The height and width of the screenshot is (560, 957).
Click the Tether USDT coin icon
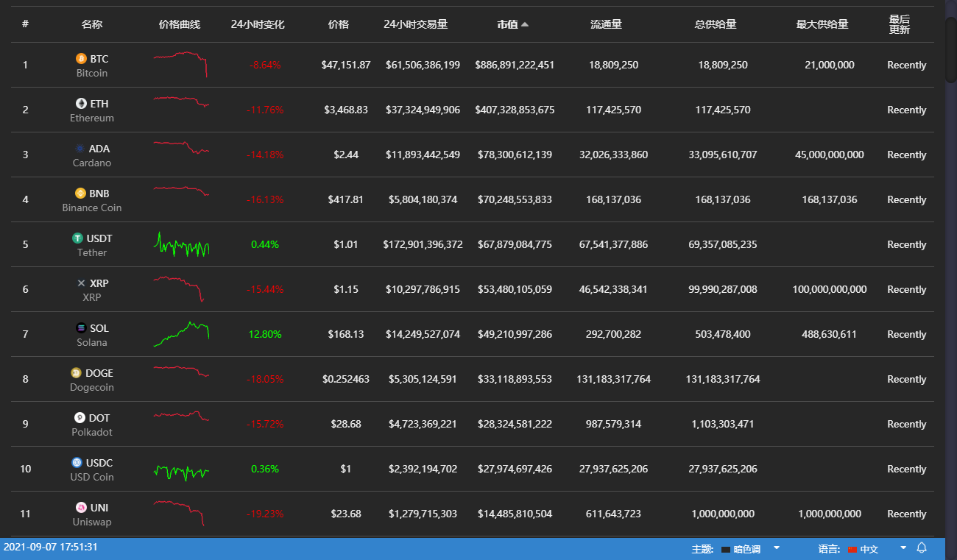coord(77,238)
